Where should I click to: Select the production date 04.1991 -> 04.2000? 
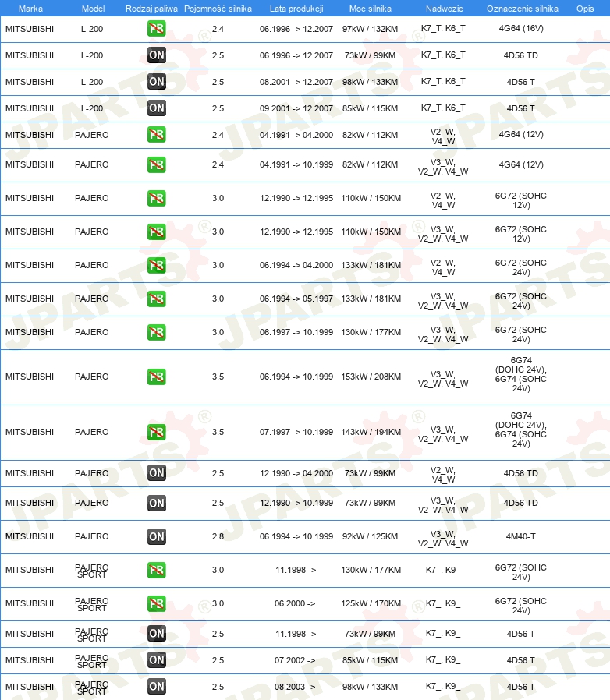point(296,135)
